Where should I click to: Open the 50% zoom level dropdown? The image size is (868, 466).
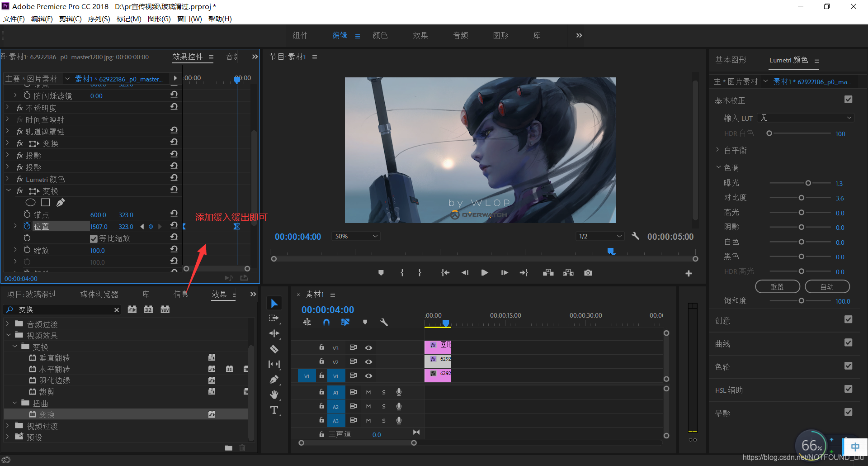coord(356,236)
